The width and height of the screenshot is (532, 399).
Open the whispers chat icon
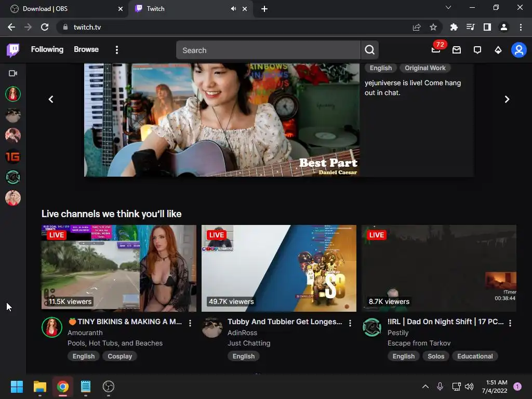click(x=477, y=50)
